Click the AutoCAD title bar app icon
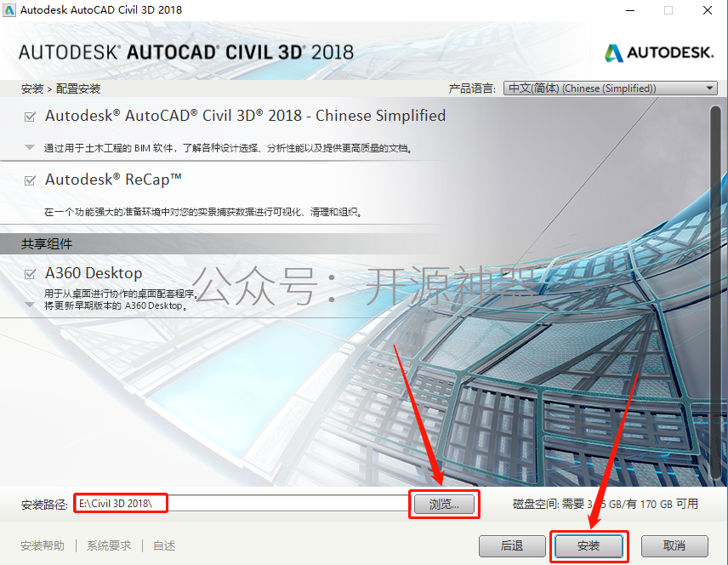Viewport: 728px width, 565px height. (x=9, y=9)
